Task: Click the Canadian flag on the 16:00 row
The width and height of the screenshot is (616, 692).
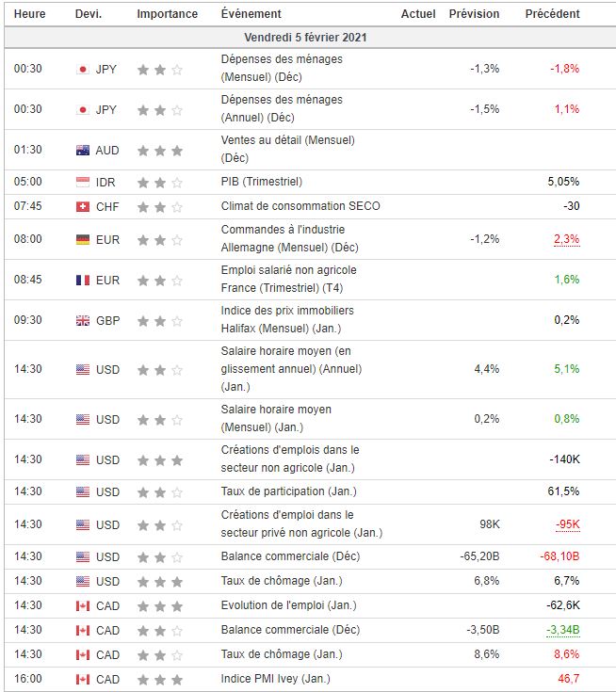Action: pyautogui.click(x=82, y=679)
